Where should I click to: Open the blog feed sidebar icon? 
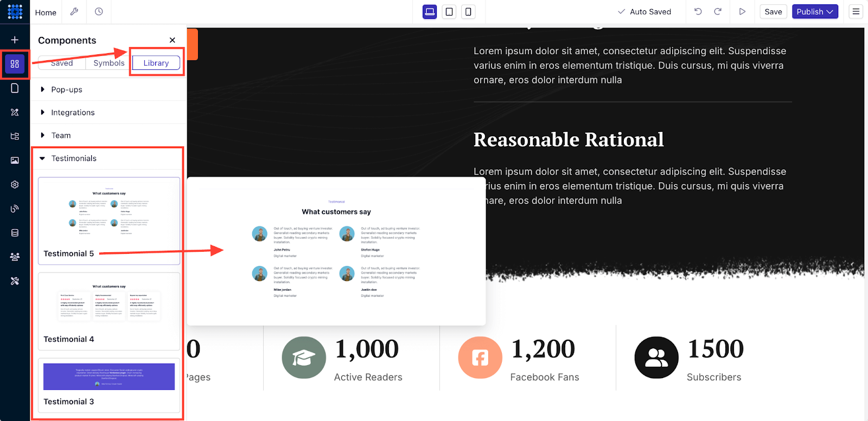point(15,208)
